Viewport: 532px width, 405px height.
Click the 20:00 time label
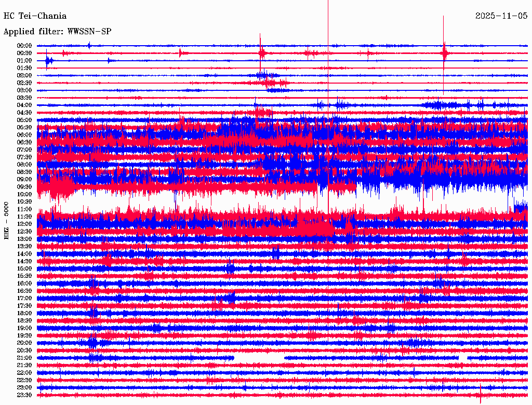pyautogui.click(x=24, y=343)
